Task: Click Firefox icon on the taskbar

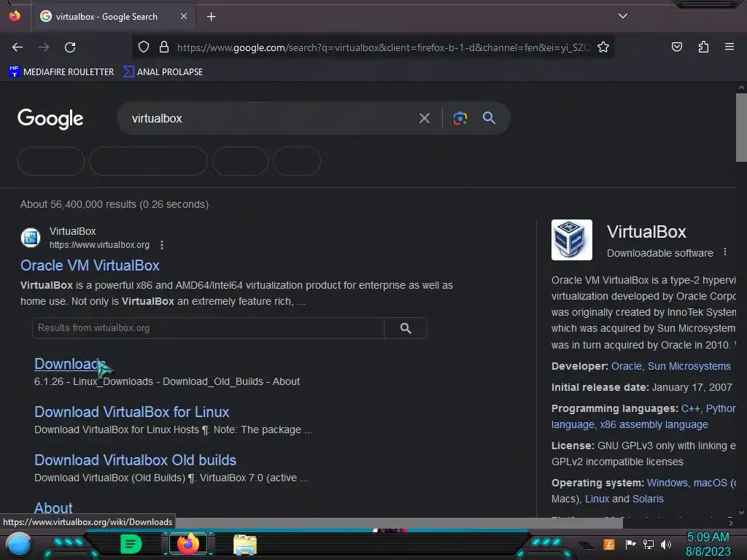Action: click(x=188, y=544)
